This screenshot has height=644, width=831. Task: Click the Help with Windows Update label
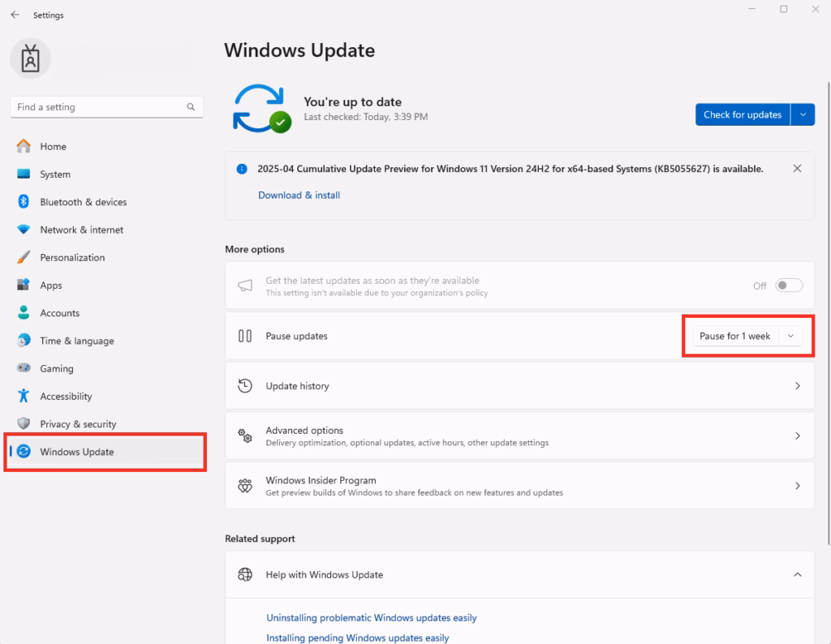tap(325, 574)
